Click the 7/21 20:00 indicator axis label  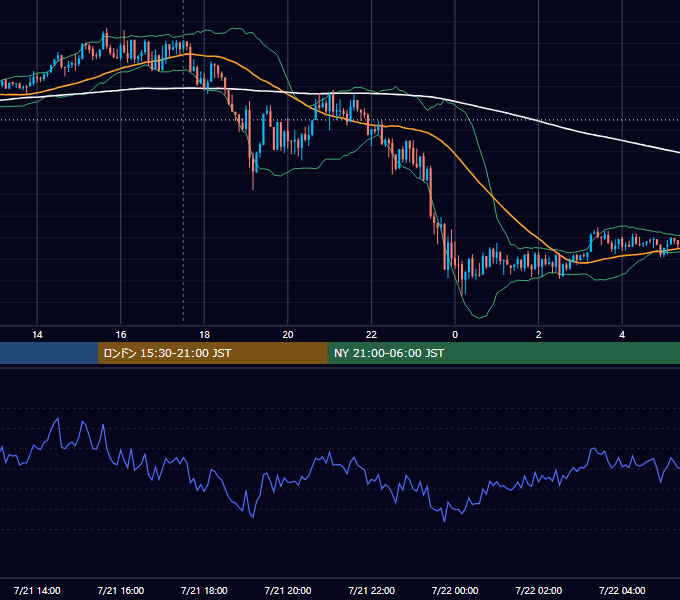point(288,590)
